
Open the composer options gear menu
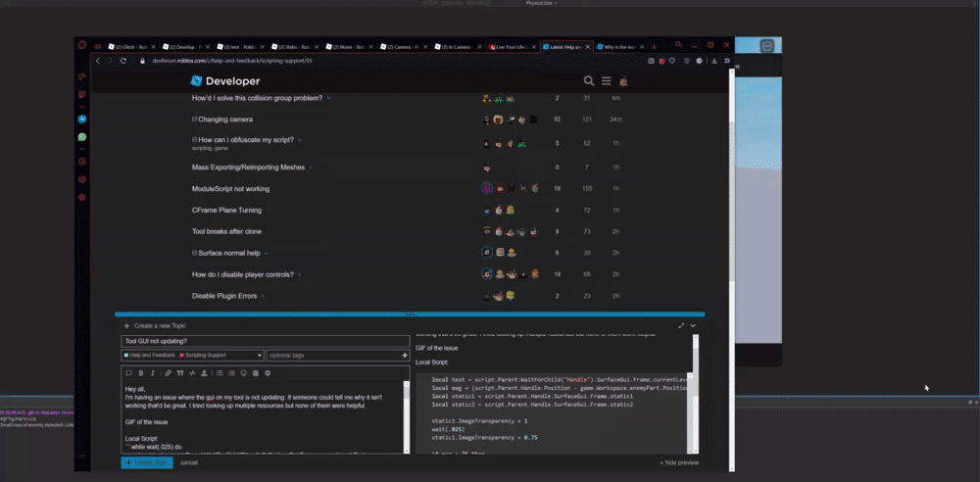click(x=268, y=373)
